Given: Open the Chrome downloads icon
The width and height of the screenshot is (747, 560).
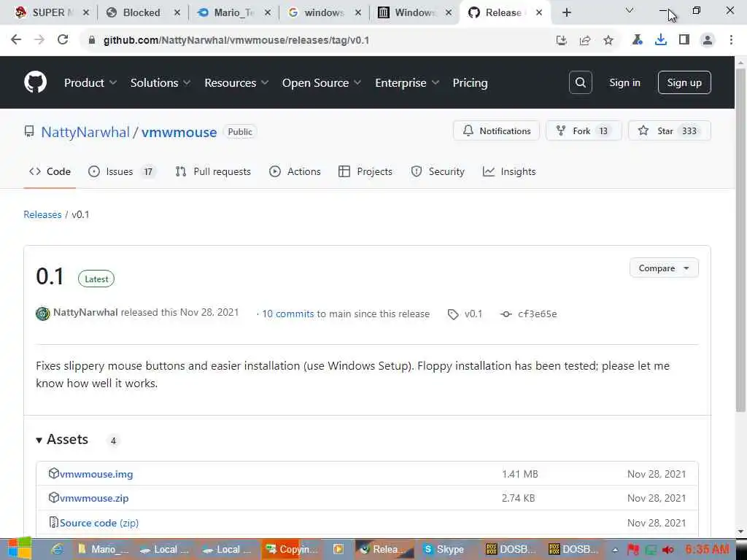Looking at the screenshot, I should 661,40.
